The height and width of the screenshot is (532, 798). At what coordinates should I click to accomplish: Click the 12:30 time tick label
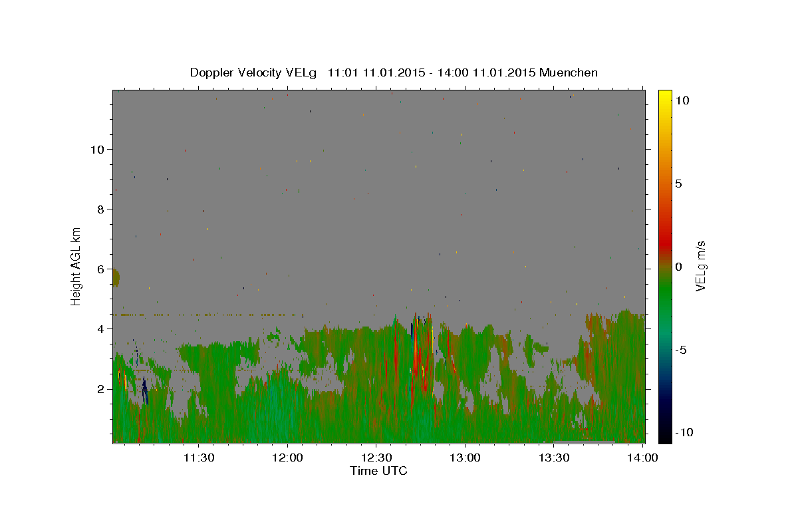click(x=376, y=458)
